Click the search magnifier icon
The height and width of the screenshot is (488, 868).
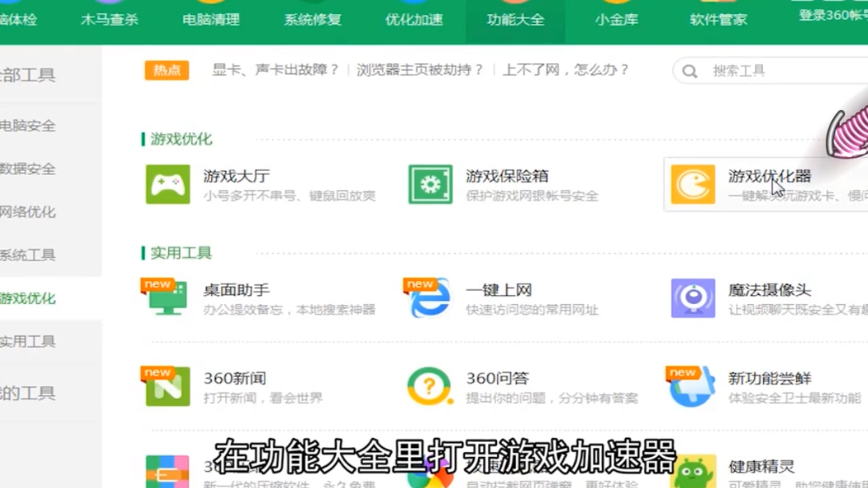pyautogui.click(x=689, y=70)
